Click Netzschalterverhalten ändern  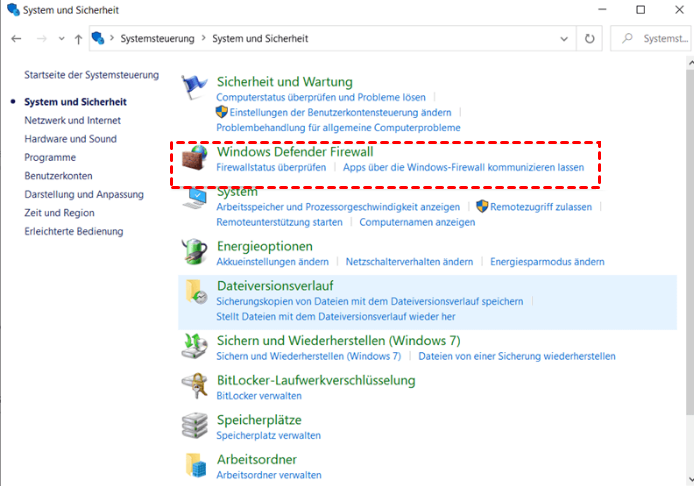point(409,262)
